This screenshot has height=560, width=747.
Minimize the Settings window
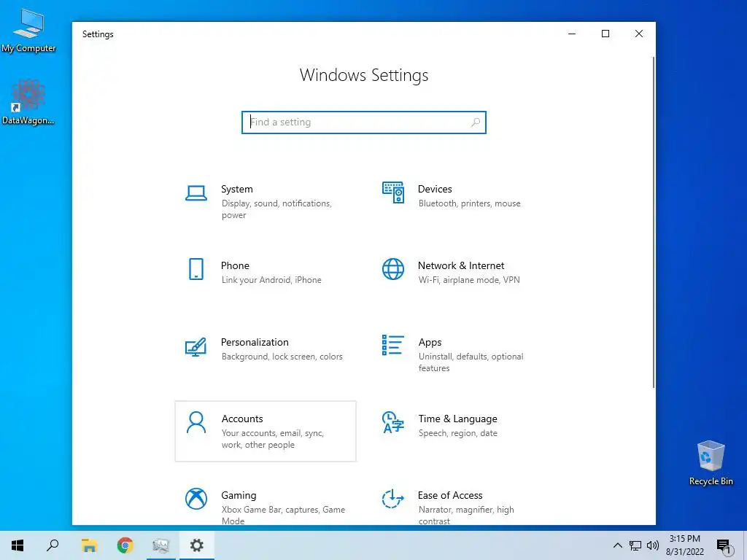[572, 34]
